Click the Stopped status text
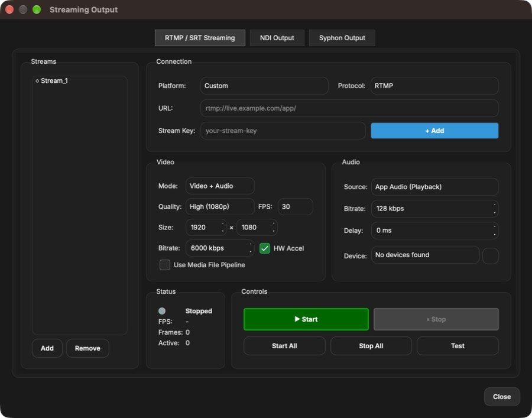This screenshot has height=418, width=532. (x=199, y=311)
